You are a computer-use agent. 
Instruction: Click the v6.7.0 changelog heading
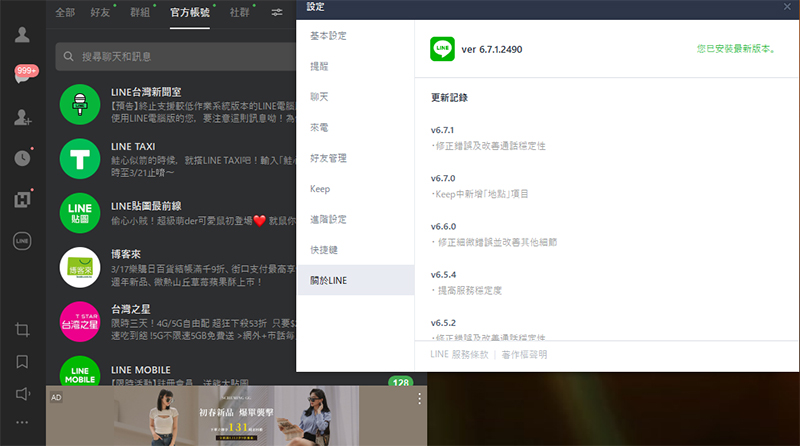click(443, 178)
